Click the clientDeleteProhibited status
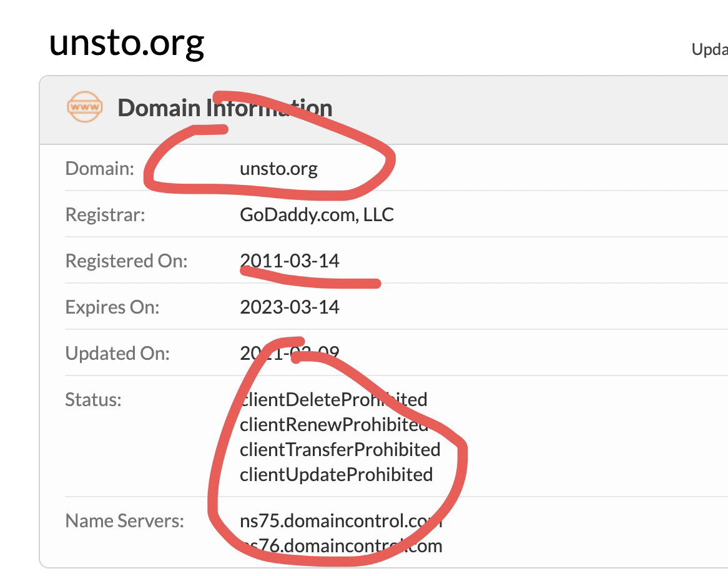The height and width of the screenshot is (576, 728). (x=333, y=399)
